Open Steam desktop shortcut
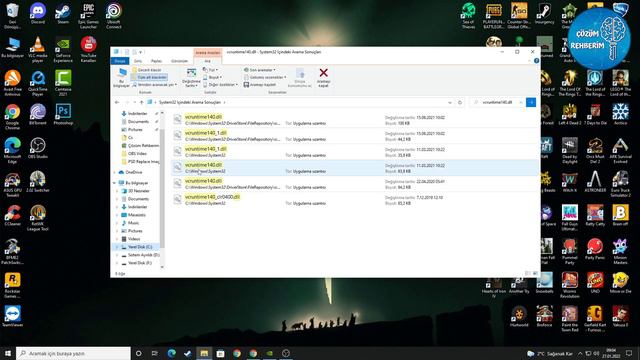Viewport: 640px width, 360px height. coord(63,14)
